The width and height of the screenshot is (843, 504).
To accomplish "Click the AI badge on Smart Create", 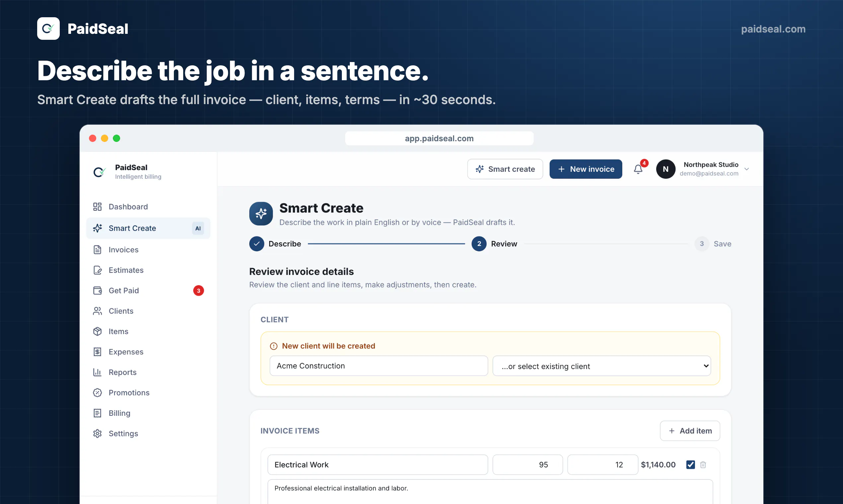I will point(198,228).
